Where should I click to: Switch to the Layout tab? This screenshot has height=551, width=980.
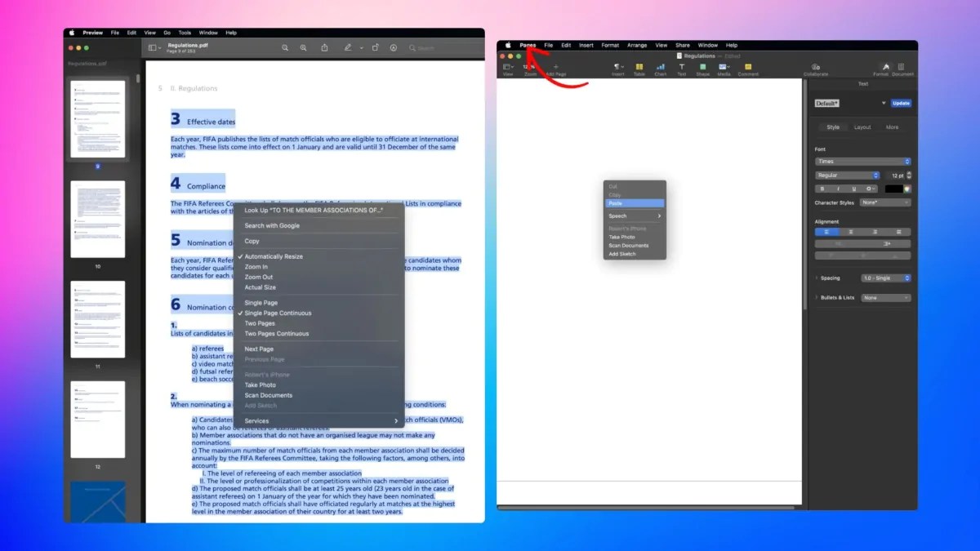[862, 127]
